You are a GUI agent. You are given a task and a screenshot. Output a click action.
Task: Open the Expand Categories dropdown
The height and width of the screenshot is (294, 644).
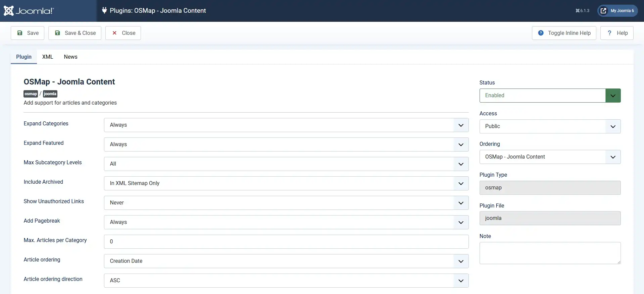click(x=286, y=125)
